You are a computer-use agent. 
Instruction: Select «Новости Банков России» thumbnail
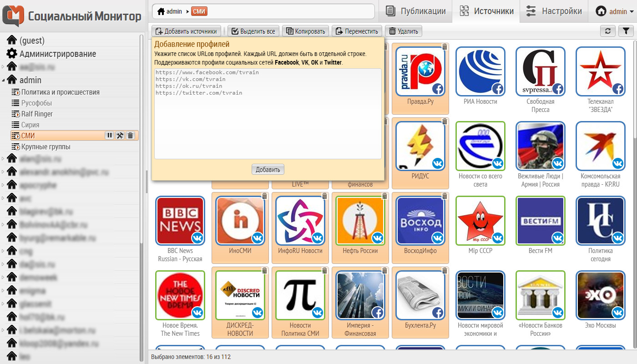click(x=541, y=296)
